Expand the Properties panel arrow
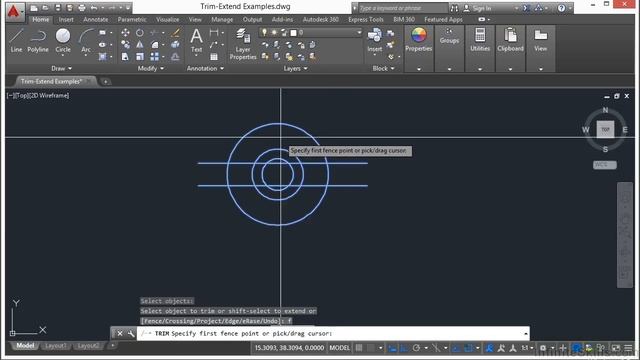The width and height of the screenshot is (640, 360). 418,69
